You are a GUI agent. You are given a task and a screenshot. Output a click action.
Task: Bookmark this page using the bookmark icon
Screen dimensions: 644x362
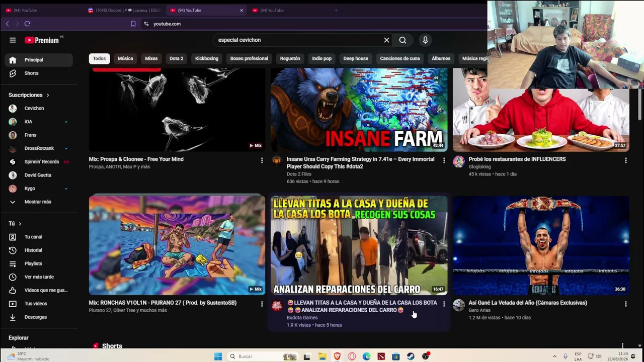[133, 24]
